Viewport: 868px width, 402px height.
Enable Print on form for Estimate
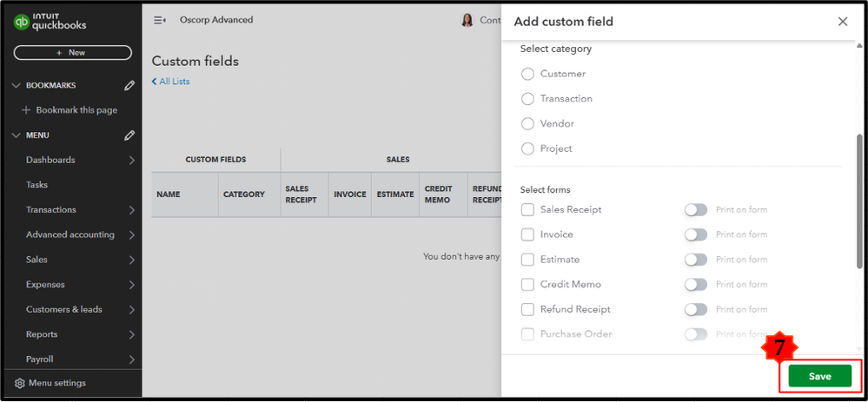(695, 260)
